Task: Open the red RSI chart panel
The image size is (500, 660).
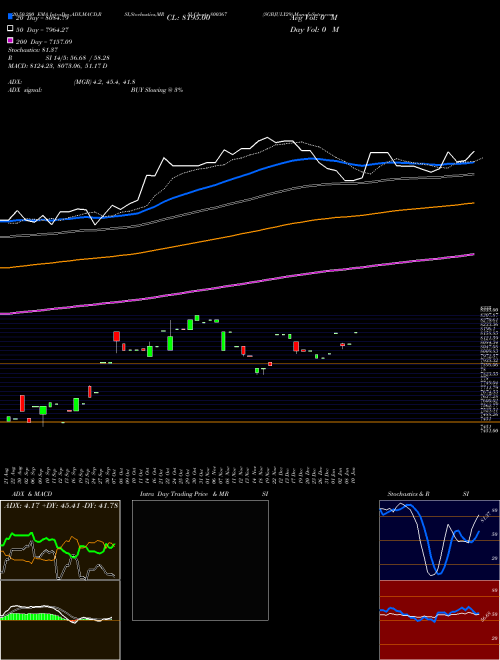Action: (439, 620)
